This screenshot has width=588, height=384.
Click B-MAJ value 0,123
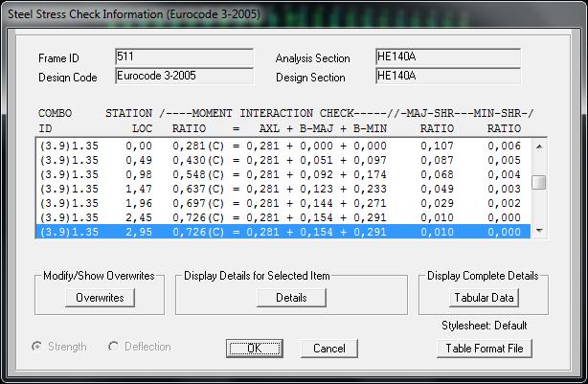(x=316, y=189)
